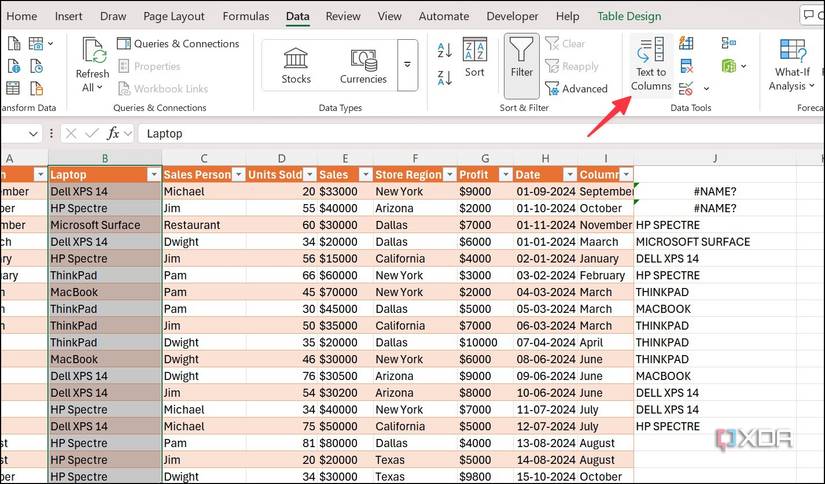Open the Sort dialog

[x=475, y=58]
